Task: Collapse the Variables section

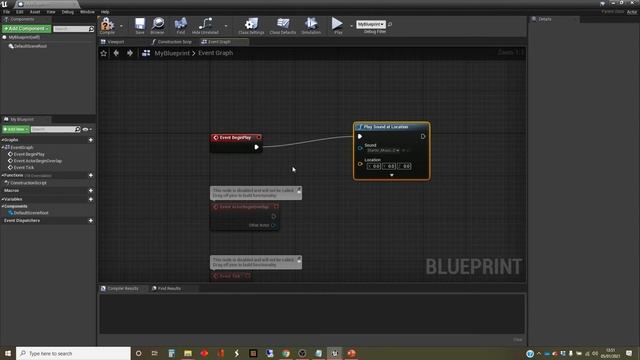Action: pos(2,199)
